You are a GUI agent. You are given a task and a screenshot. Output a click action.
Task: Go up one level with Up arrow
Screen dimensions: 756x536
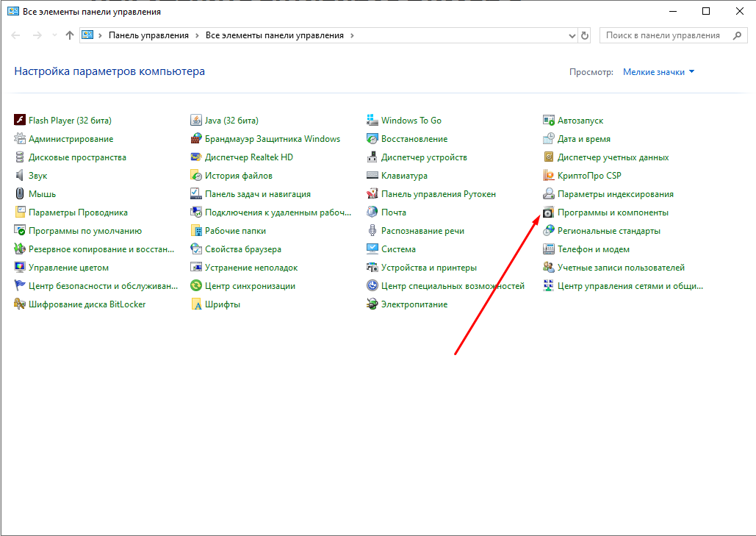69,35
